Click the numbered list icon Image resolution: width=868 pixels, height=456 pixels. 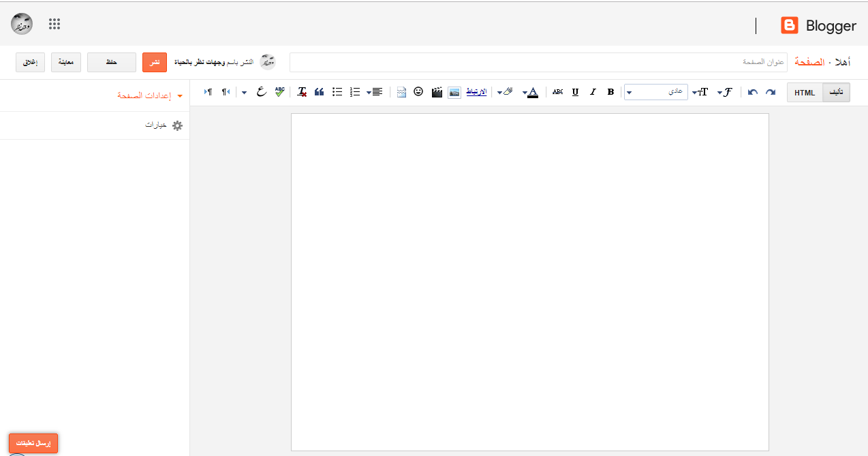(x=354, y=92)
